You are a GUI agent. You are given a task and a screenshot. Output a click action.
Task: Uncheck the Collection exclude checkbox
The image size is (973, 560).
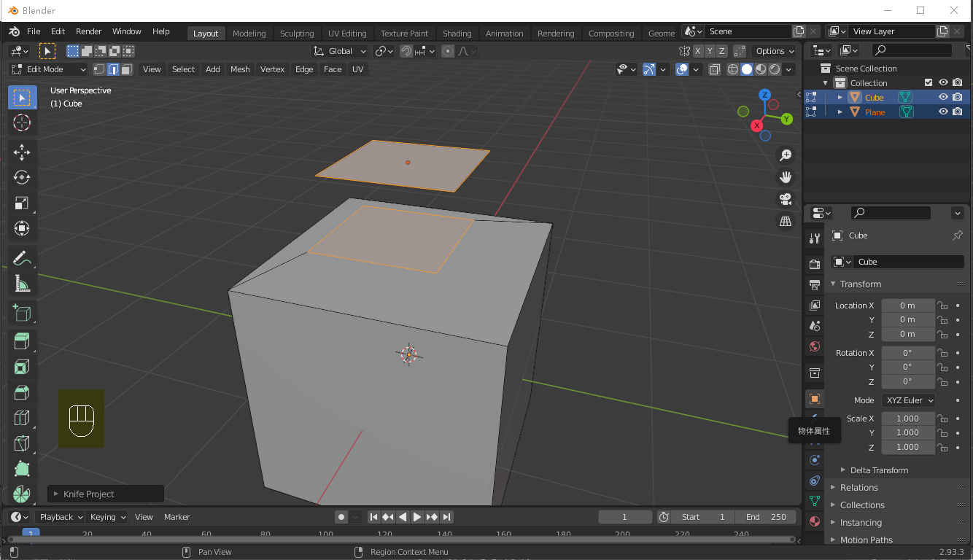[929, 82]
